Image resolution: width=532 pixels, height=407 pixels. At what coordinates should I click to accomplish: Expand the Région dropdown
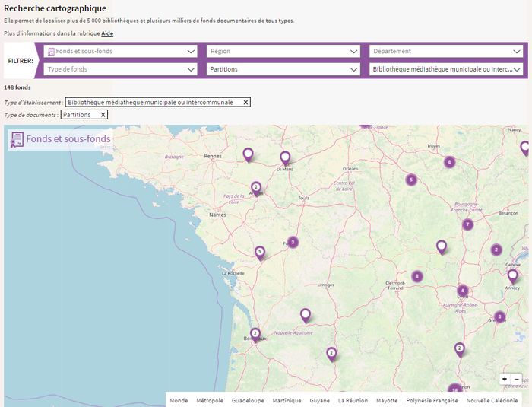[x=283, y=52]
